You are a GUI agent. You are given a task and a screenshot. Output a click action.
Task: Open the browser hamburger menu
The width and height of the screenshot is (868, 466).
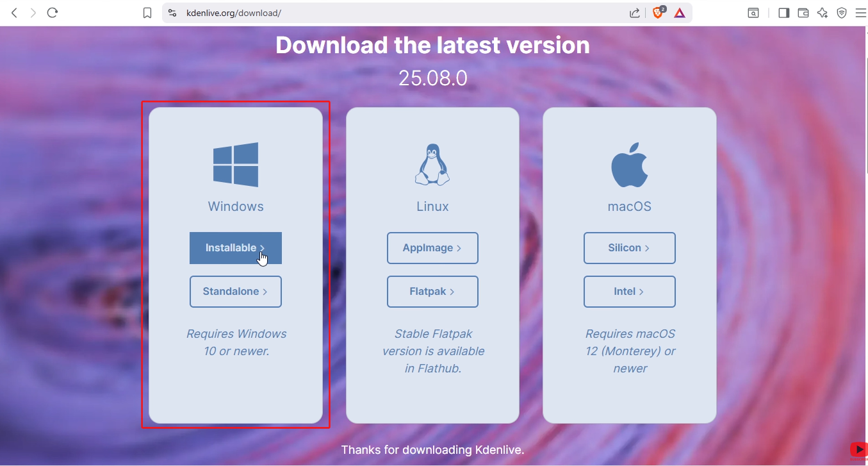coord(861,12)
